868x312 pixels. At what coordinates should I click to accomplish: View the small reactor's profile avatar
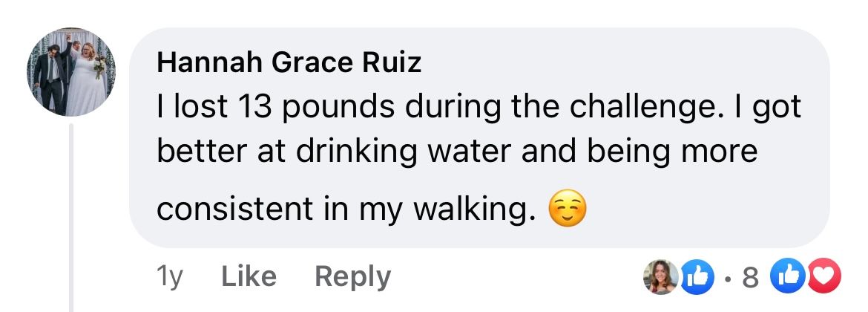(660, 276)
